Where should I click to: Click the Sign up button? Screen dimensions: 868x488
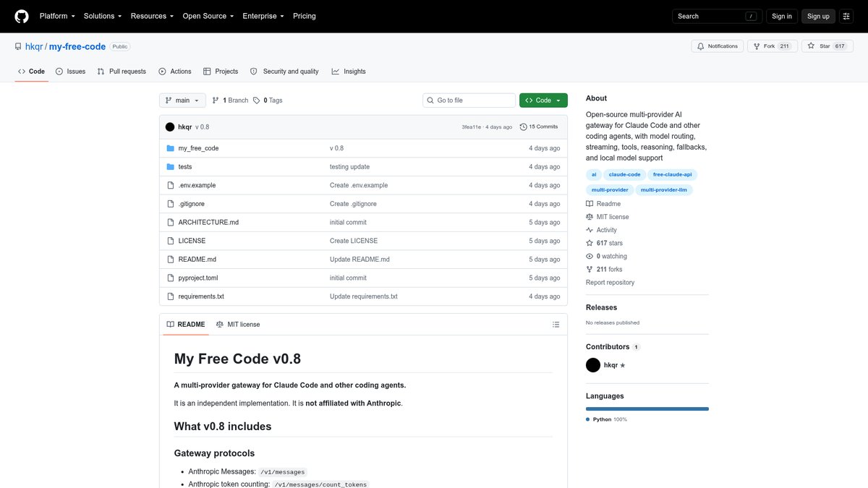pyautogui.click(x=818, y=16)
